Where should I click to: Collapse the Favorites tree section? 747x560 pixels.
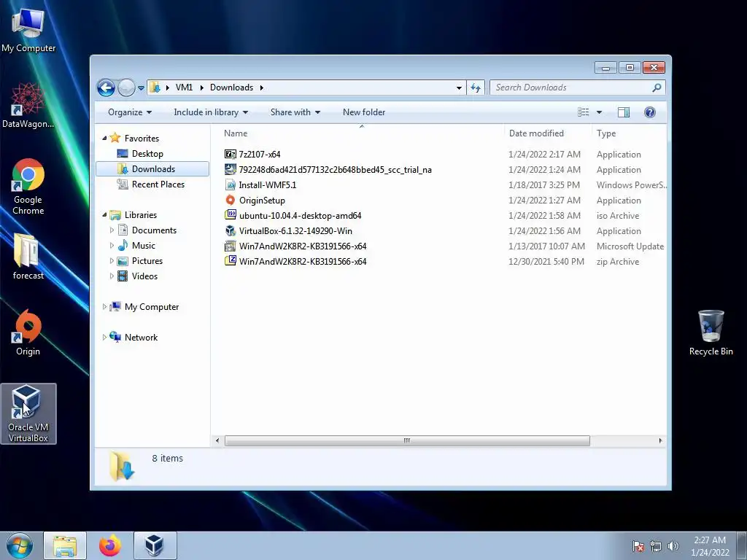(x=104, y=138)
